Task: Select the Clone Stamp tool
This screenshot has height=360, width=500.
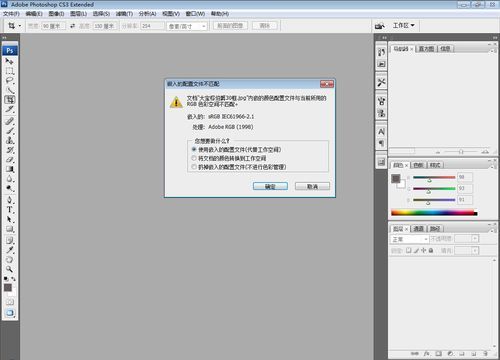Action: [9, 140]
